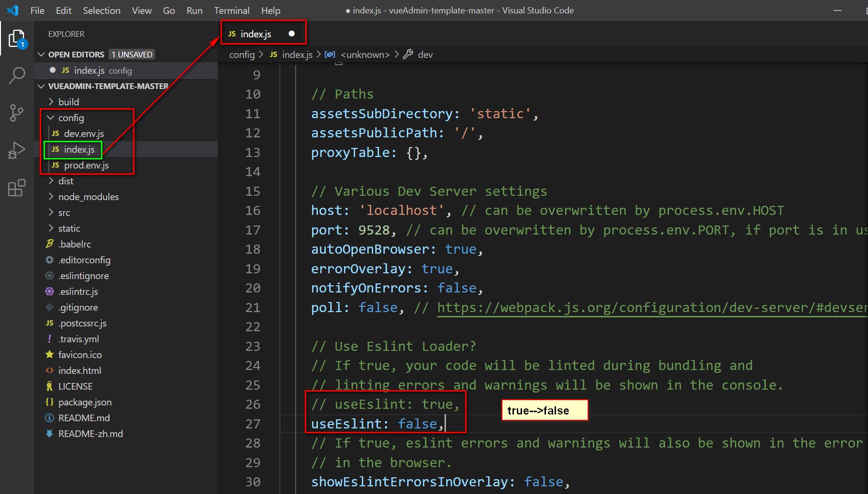This screenshot has width=868, height=494.
Task: Click "assetsSubDirectory" in the code
Action: pyautogui.click(x=382, y=113)
